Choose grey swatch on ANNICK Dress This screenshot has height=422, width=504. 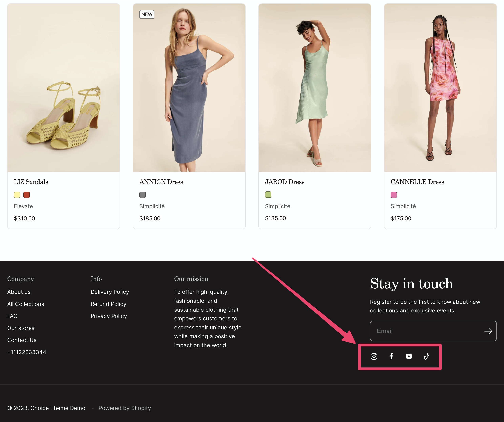pos(143,195)
